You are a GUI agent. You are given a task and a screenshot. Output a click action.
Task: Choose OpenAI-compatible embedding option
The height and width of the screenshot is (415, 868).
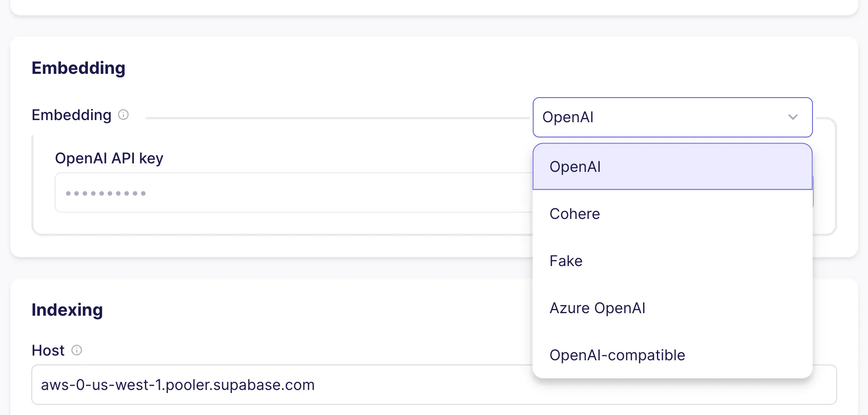(673, 355)
